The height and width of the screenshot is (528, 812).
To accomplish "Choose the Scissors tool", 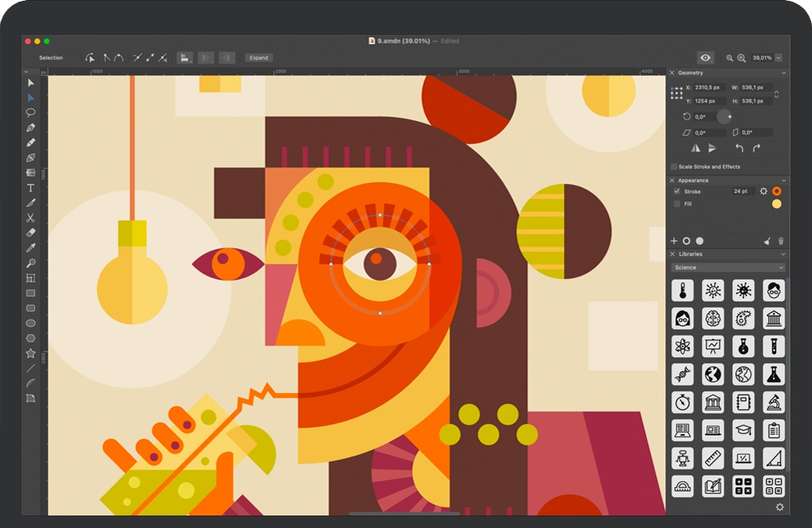I will point(31,218).
